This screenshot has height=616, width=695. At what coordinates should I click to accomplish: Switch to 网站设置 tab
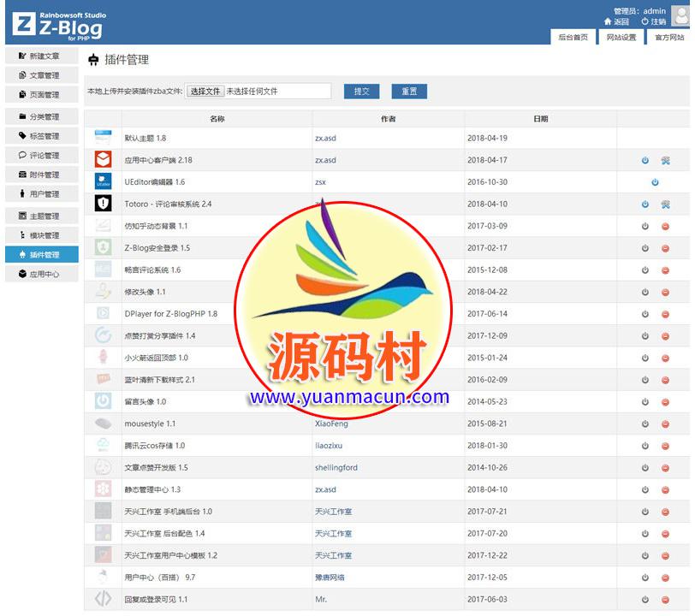(621, 38)
